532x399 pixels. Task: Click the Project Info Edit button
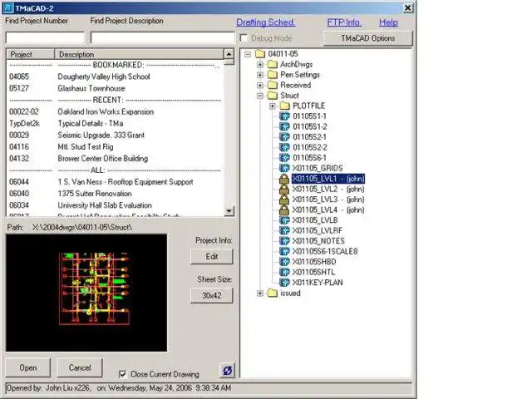click(212, 257)
